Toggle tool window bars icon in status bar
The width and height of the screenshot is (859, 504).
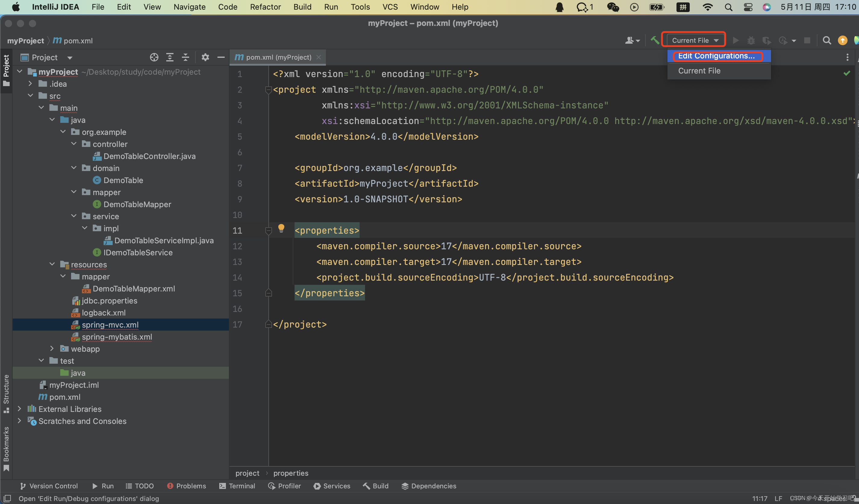pyautogui.click(x=7, y=498)
